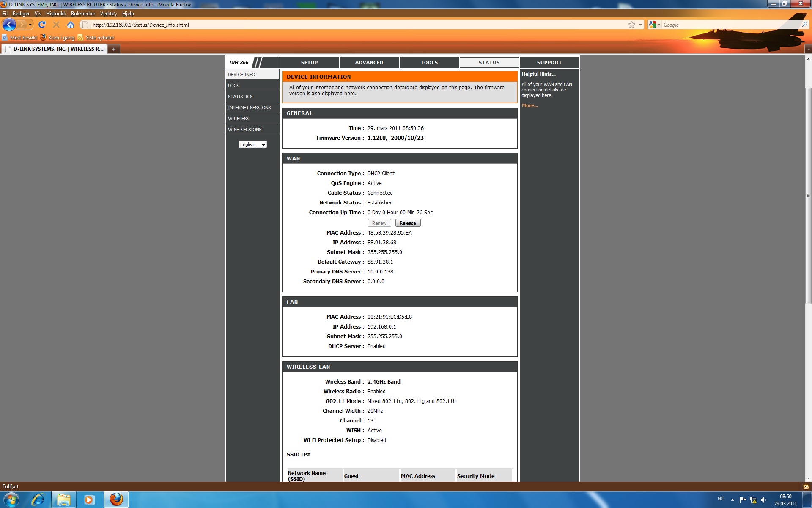Open the Google search engine selector

tap(654, 25)
